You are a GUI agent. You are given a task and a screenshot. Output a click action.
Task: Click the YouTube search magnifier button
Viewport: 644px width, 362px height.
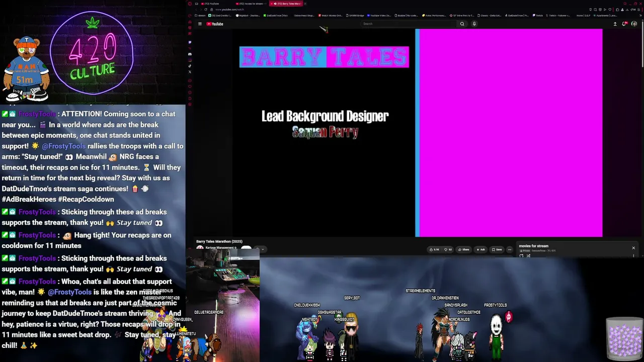point(462,24)
